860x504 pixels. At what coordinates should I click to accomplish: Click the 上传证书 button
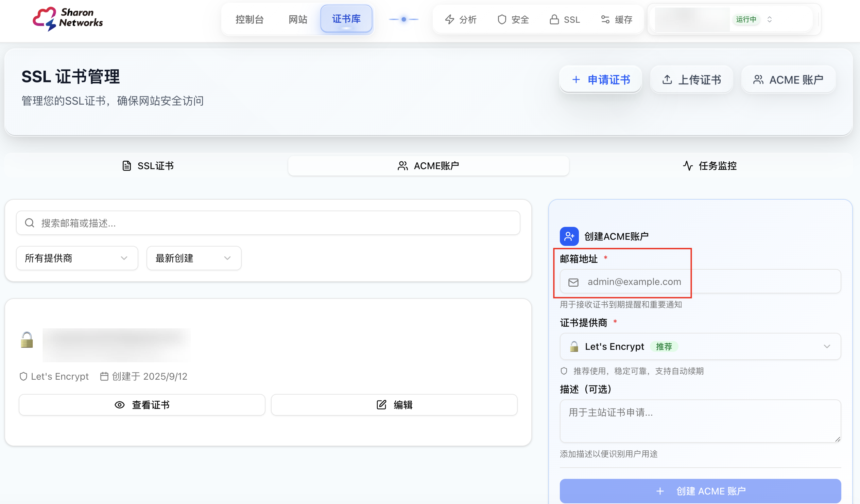point(691,79)
